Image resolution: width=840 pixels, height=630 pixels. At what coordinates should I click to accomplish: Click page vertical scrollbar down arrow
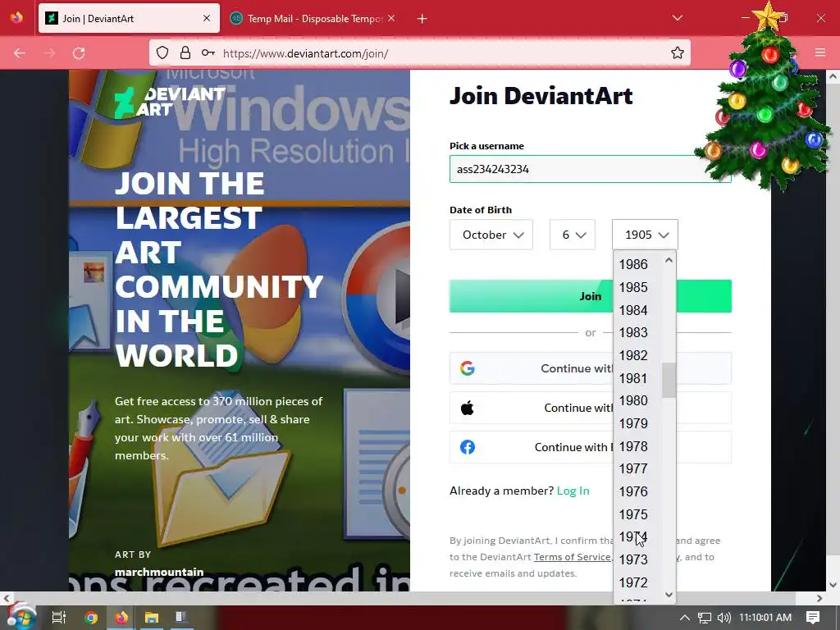click(833, 585)
